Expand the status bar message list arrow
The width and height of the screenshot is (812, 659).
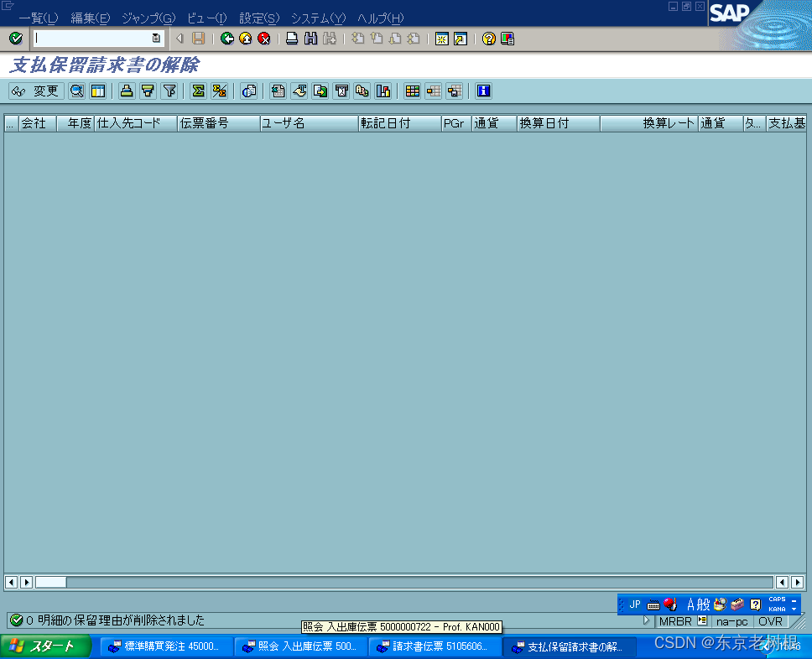[646, 621]
